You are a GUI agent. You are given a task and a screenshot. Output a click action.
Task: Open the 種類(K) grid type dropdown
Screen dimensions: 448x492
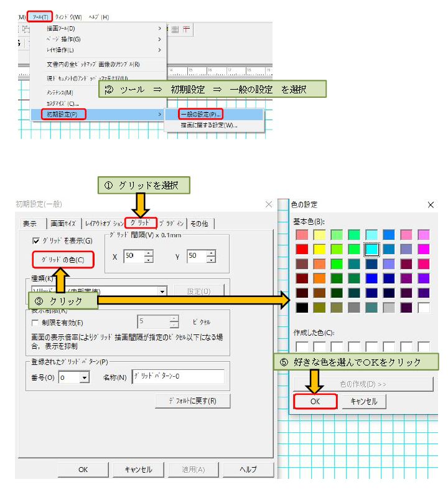click(162, 291)
